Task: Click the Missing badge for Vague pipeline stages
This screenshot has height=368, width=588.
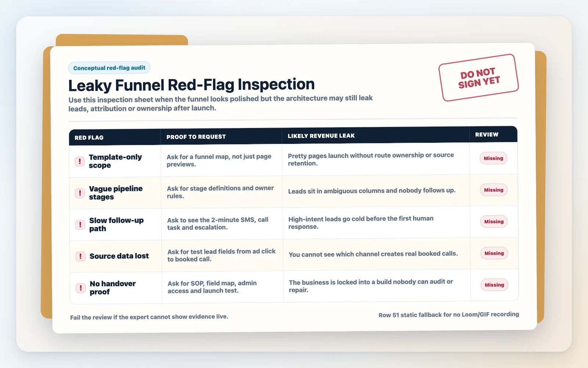Action: pos(494,190)
